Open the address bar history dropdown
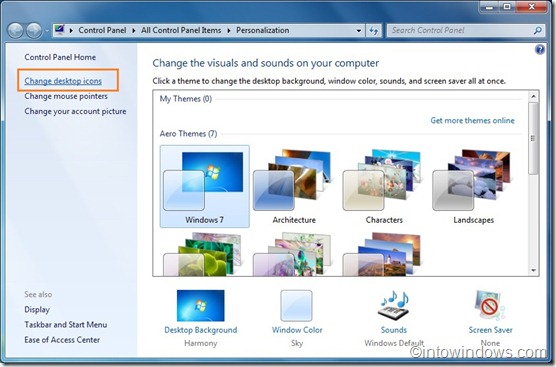556x367 pixels. click(x=358, y=31)
